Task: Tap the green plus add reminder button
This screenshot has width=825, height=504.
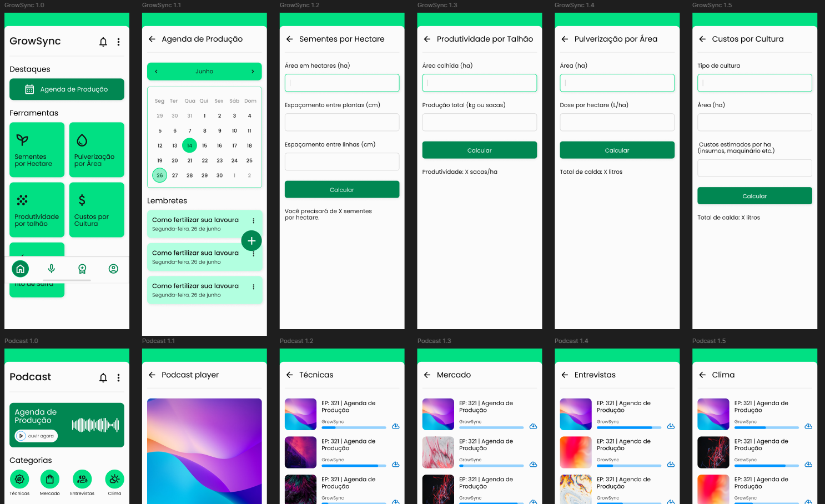Action: (x=251, y=241)
